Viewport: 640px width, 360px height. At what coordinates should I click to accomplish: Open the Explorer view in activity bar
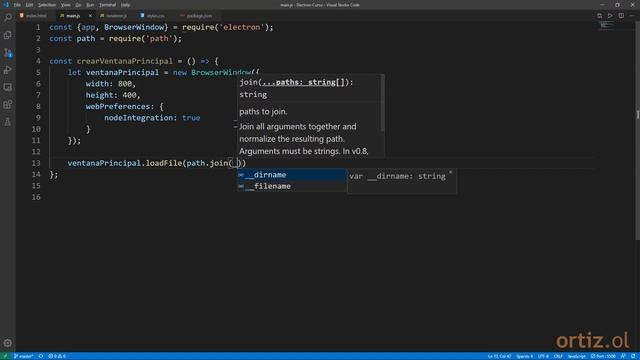8,35
